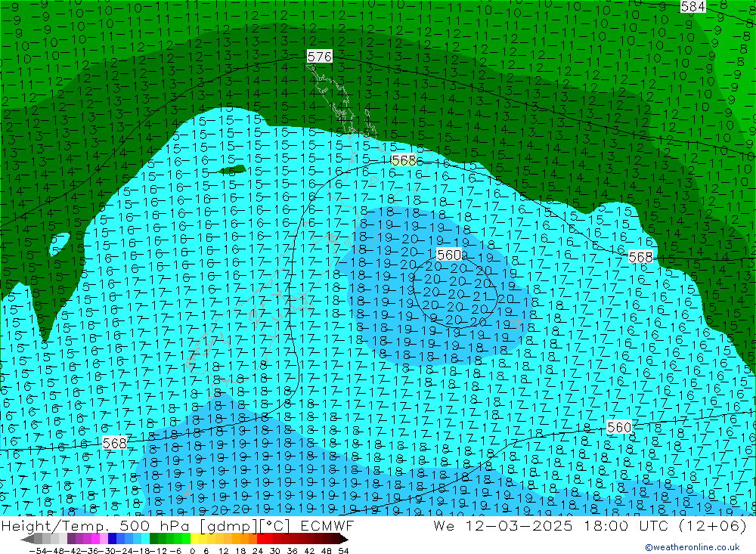Image resolution: width=756 pixels, height=554 pixels.
Task: Click the gray left arrow end of the color scale
Action: point(27,539)
